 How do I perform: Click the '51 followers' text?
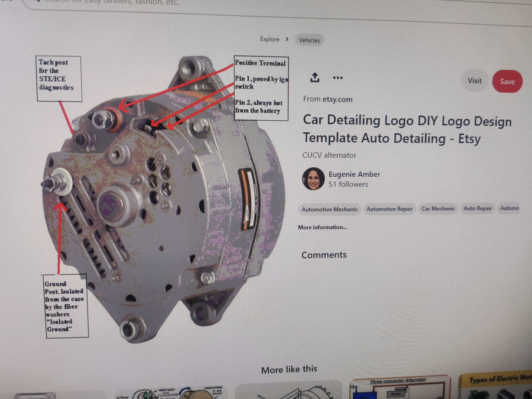pyautogui.click(x=348, y=184)
